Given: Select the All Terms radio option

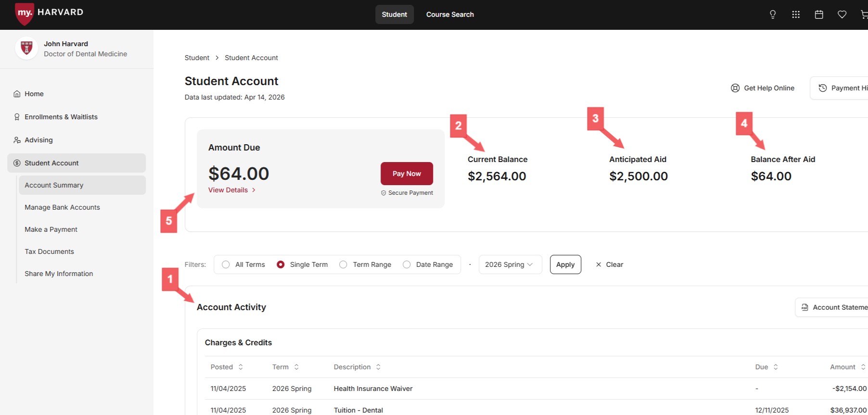Looking at the screenshot, I should pyautogui.click(x=226, y=264).
